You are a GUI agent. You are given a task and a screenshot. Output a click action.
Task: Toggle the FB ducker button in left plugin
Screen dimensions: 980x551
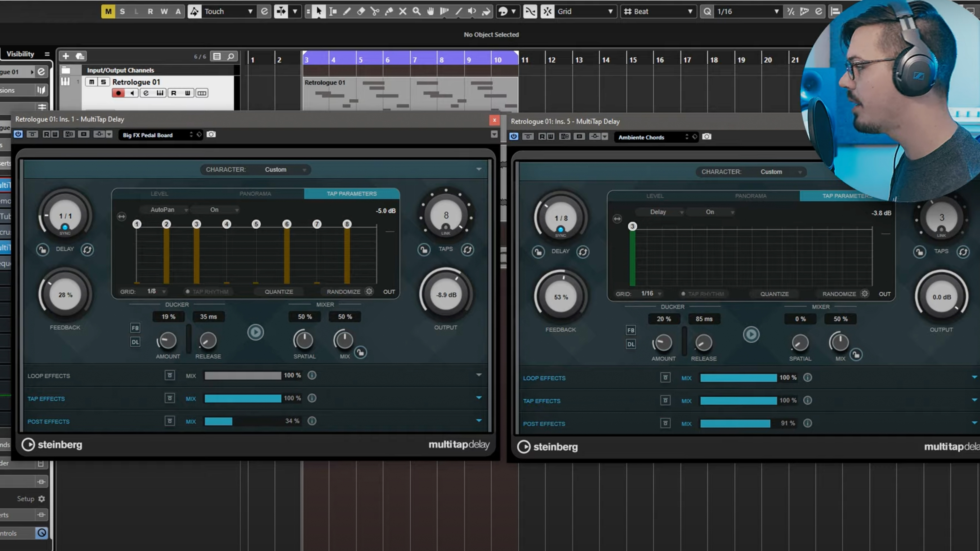pos(135,328)
